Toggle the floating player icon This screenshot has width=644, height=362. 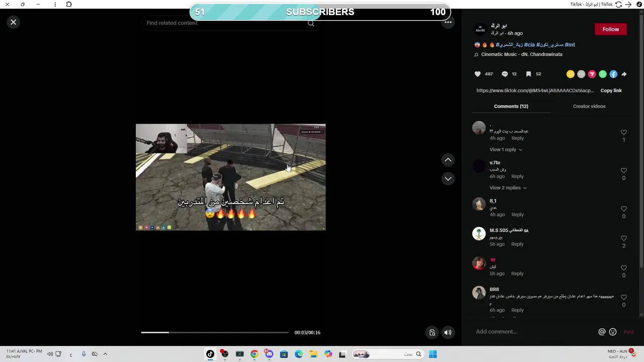432,332
